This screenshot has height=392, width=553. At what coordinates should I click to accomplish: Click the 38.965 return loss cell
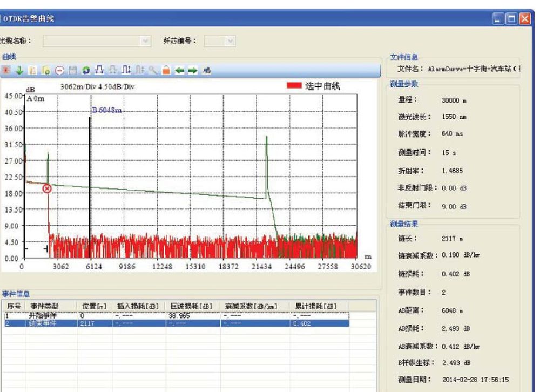[179, 316]
